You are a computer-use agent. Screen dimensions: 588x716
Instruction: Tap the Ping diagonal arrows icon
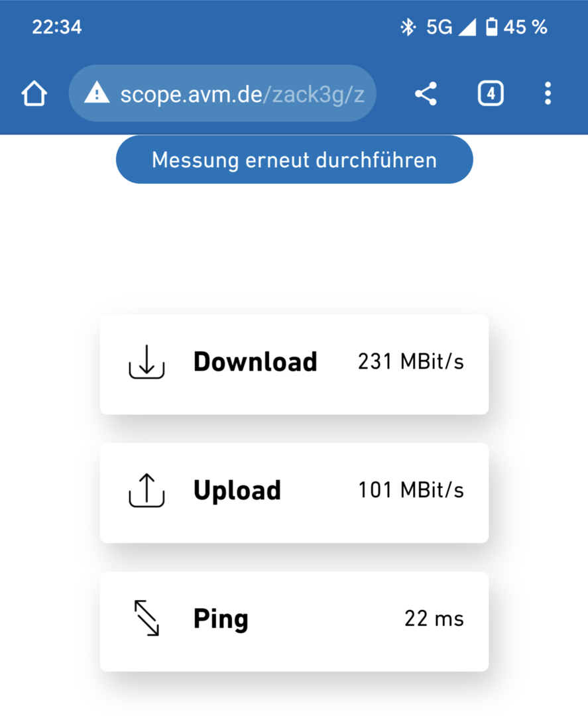click(x=147, y=619)
